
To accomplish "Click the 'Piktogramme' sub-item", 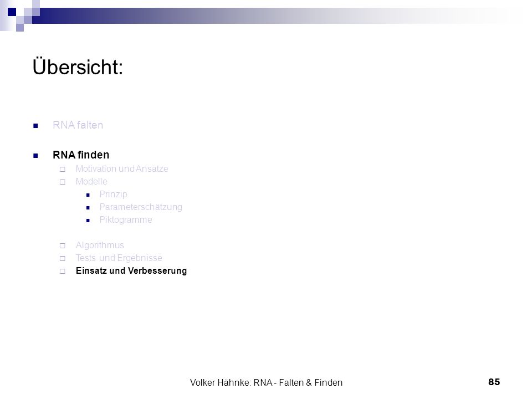I will [126, 220].
